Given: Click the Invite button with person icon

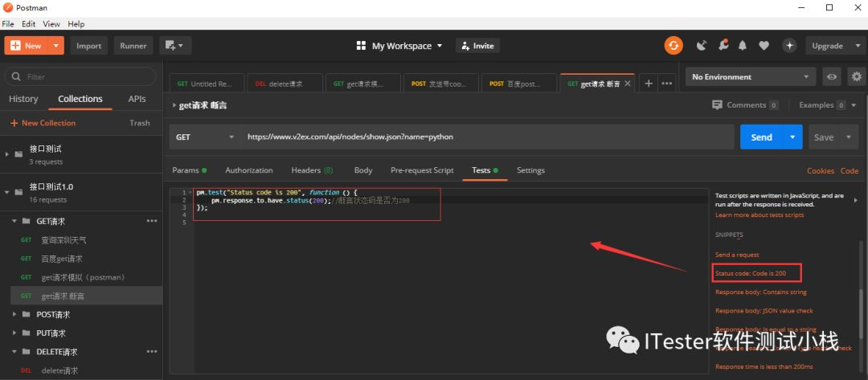Looking at the screenshot, I should pyautogui.click(x=477, y=45).
